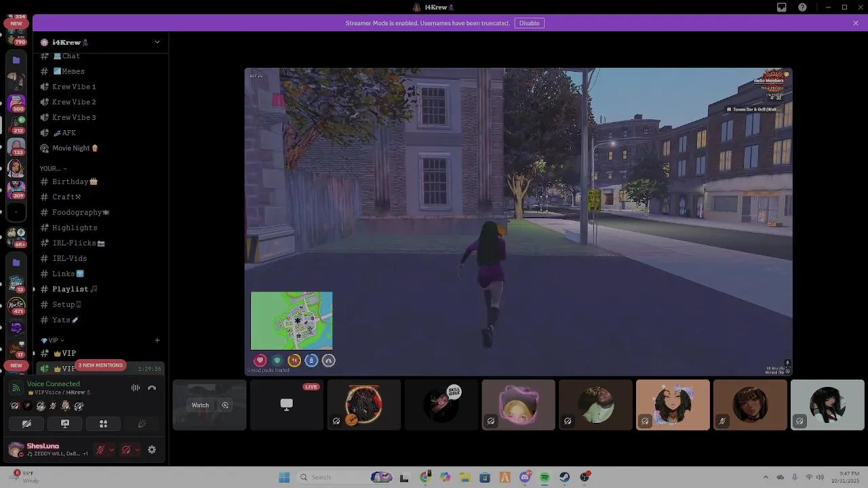Pop out the stream preview icon
The height and width of the screenshot is (488, 868).
(225, 405)
